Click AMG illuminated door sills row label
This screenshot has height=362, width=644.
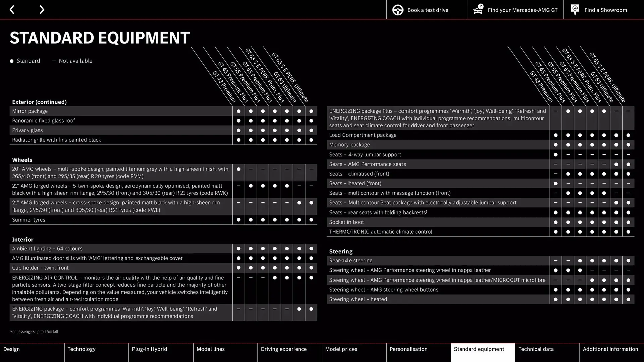(x=97, y=258)
